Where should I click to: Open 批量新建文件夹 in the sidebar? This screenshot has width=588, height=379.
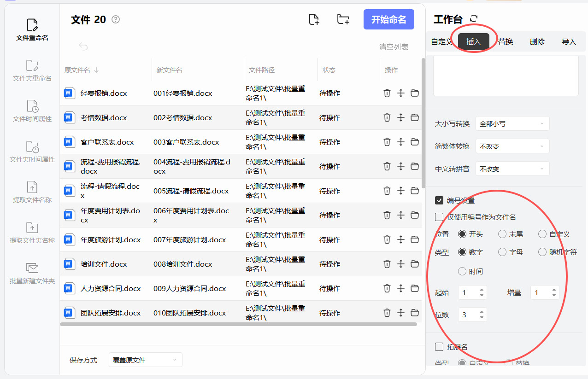32,273
